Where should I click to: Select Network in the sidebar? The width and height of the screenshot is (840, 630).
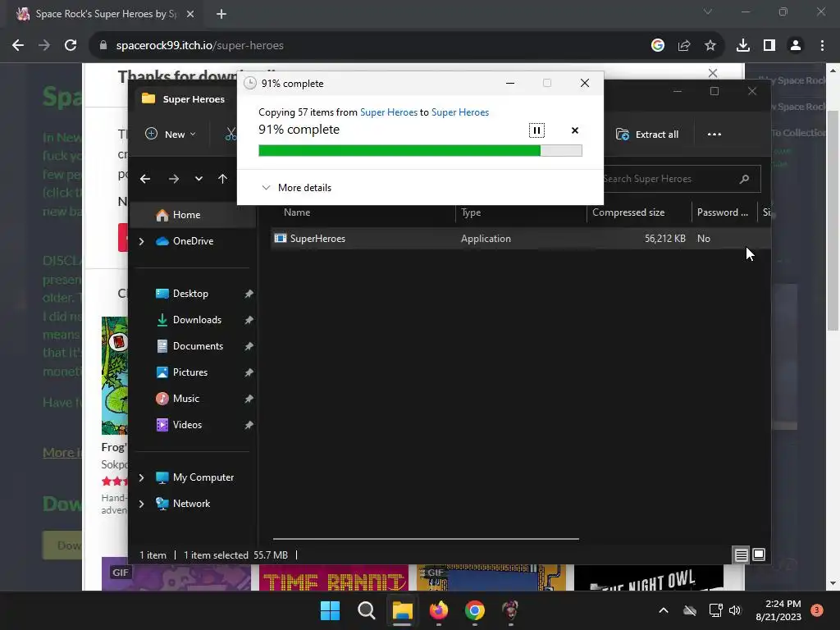(191, 504)
